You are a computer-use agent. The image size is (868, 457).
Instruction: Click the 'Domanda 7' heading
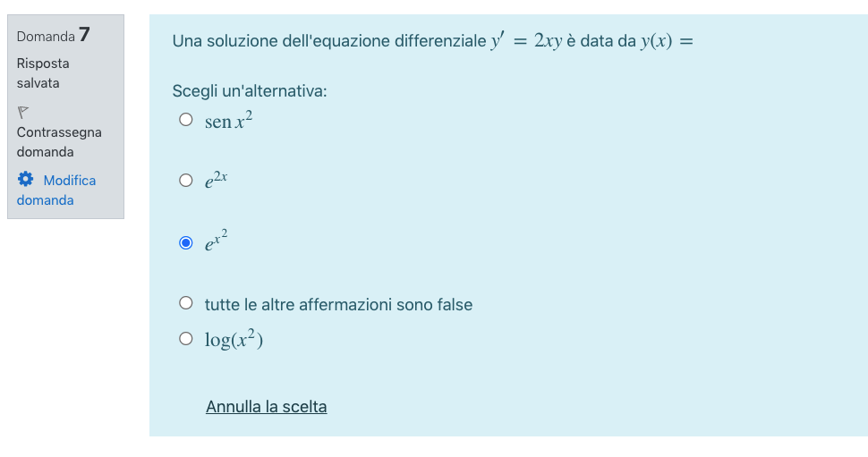click(54, 36)
